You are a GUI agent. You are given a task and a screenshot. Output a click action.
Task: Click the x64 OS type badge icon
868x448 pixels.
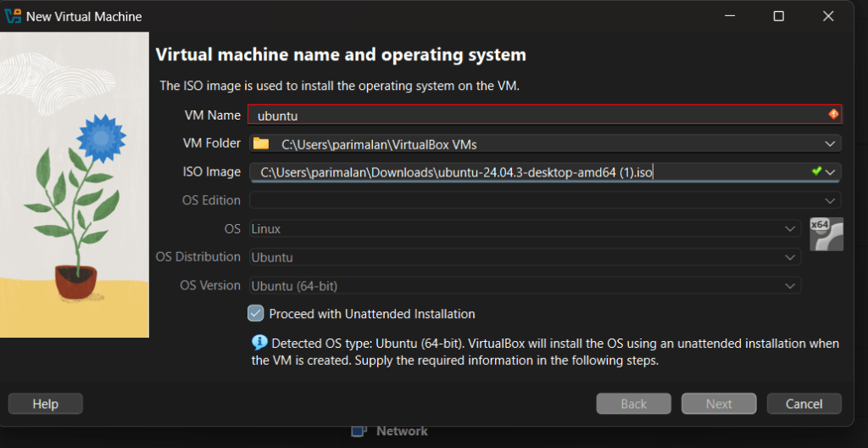tap(826, 234)
